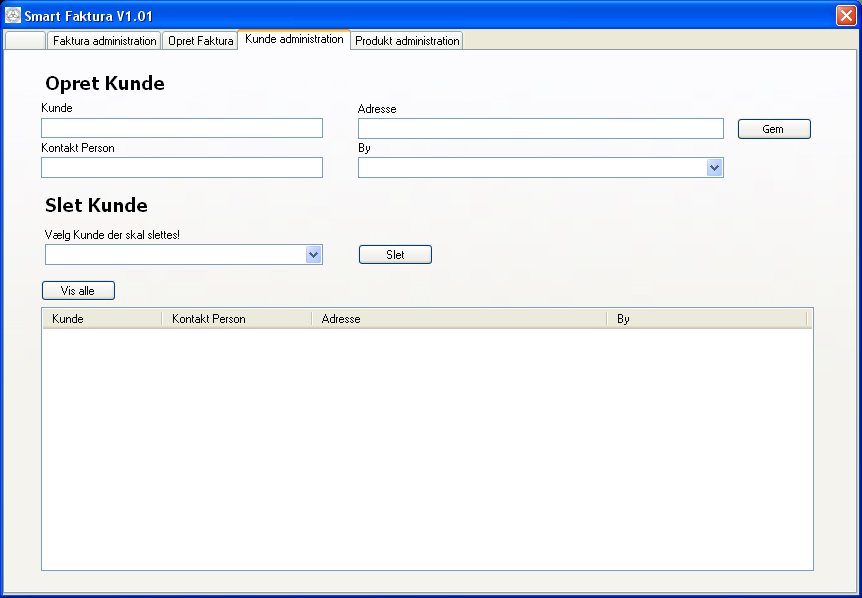Click the Smart Faktura title bar icon

click(13, 15)
